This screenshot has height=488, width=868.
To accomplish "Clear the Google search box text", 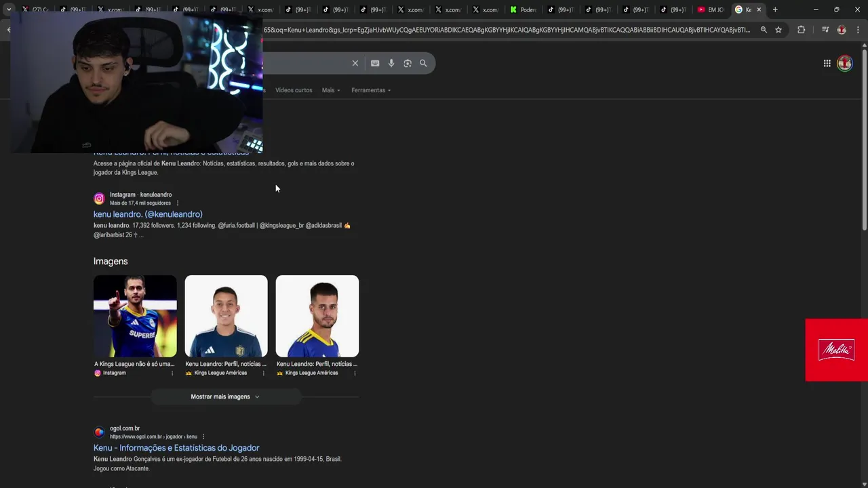I will pos(355,63).
